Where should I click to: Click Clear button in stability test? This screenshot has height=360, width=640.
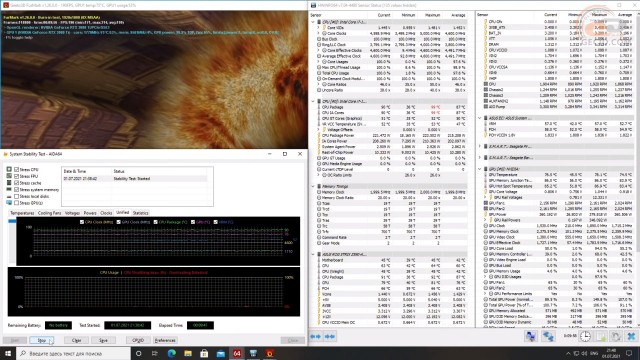point(76,340)
